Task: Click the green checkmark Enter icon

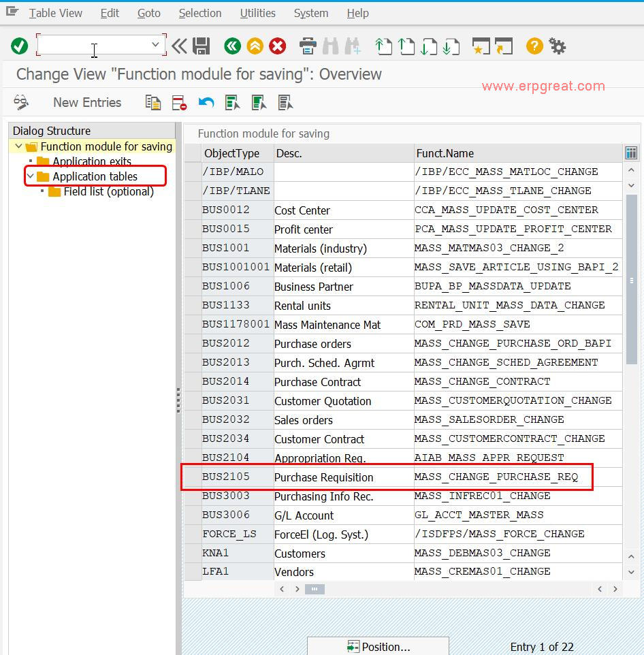Action: pyautogui.click(x=19, y=46)
